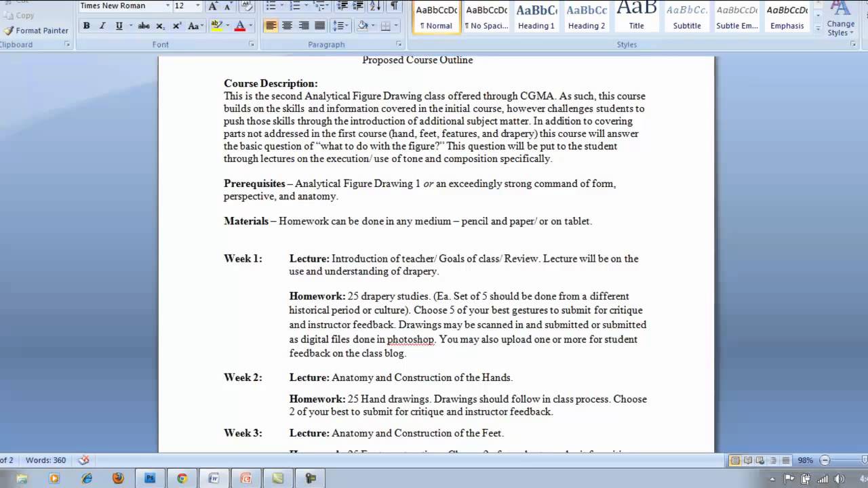Open the font color dropdown arrow

(x=250, y=26)
